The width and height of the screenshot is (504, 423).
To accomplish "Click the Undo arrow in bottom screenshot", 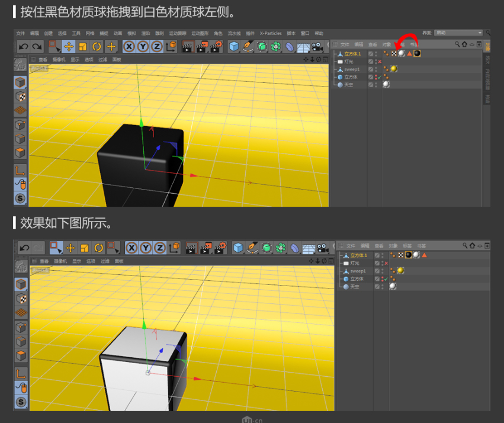I will tap(24, 248).
